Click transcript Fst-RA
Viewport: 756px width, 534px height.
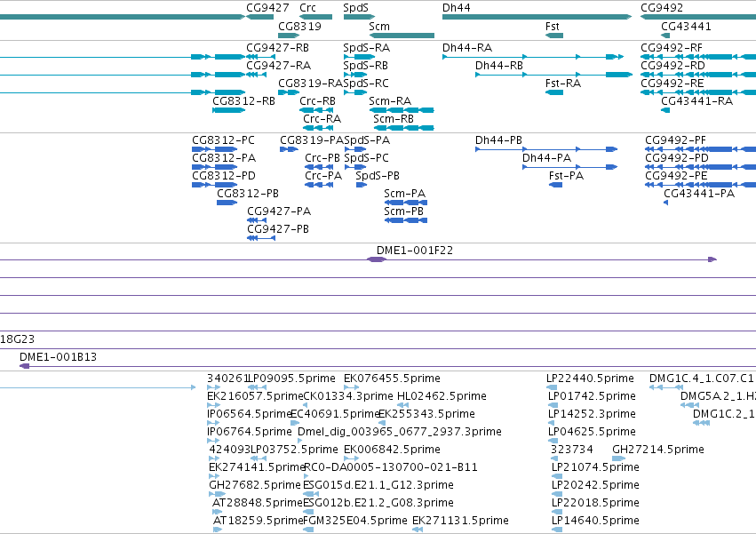pos(554,92)
